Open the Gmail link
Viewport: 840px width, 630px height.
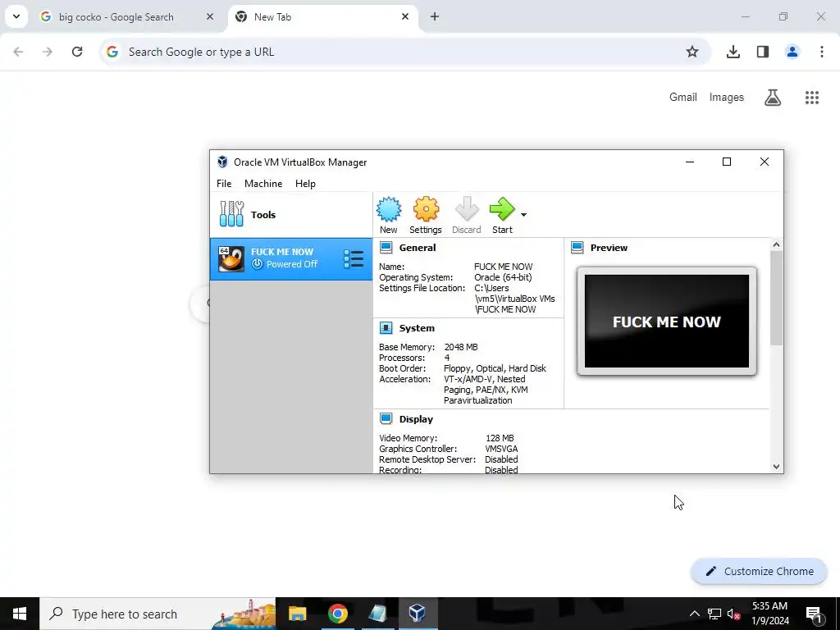(x=683, y=97)
